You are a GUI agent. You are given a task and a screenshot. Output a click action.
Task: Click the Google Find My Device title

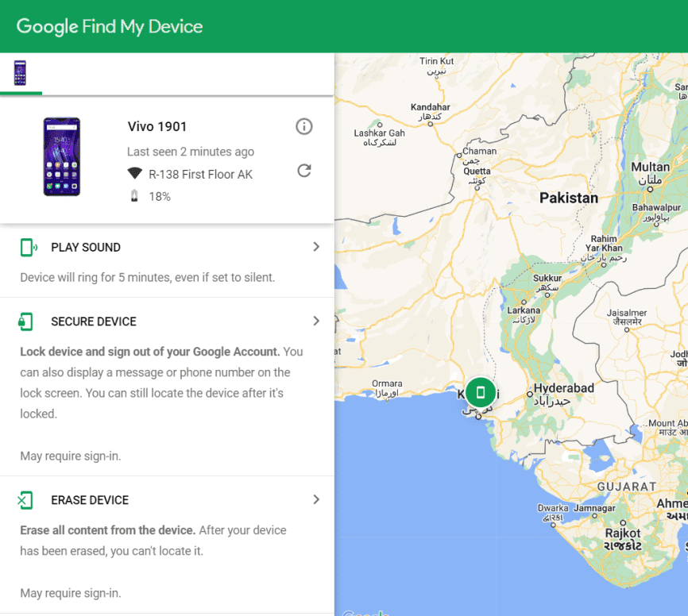[x=110, y=27]
